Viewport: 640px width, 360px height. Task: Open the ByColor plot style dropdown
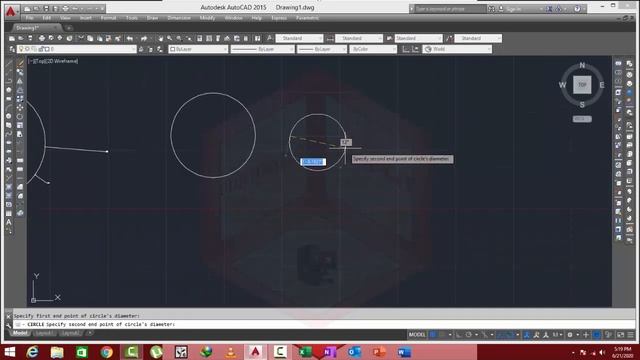point(373,49)
